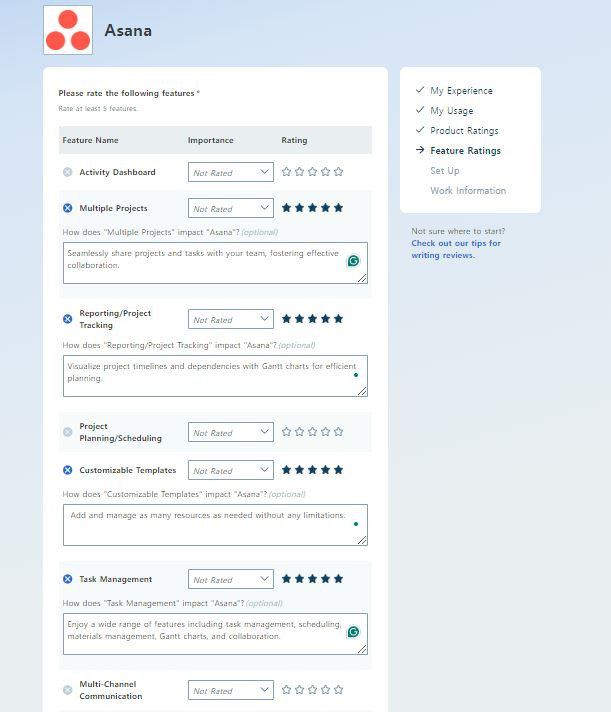The height and width of the screenshot is (712, 611).
Task: Click the Feature Name column header
Action: (x=90, y=140)
